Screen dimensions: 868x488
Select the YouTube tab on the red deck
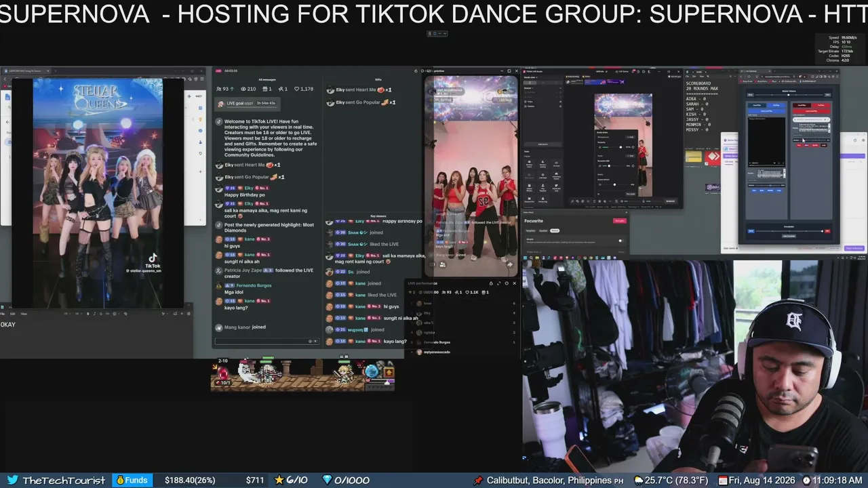(821, 105)
